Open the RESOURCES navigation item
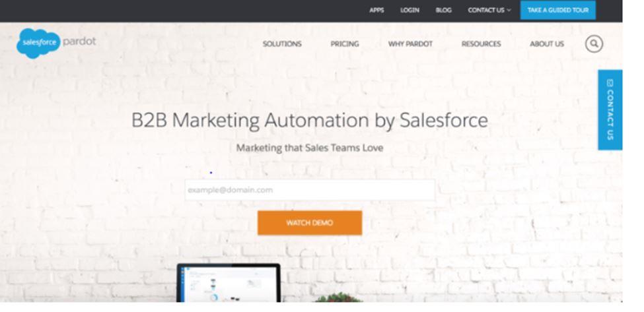Screen dimensions: 644x312 click(481, 44)
